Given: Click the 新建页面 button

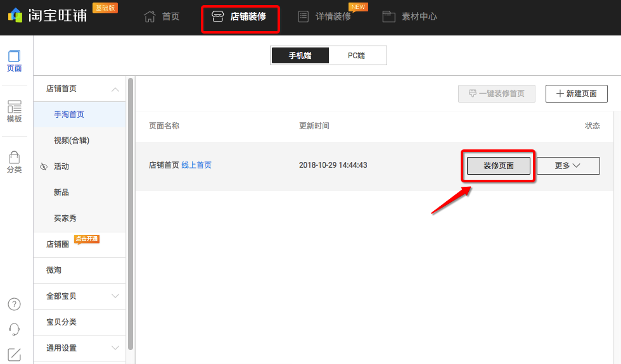Looking at the screenshot, I should (576, 94).
